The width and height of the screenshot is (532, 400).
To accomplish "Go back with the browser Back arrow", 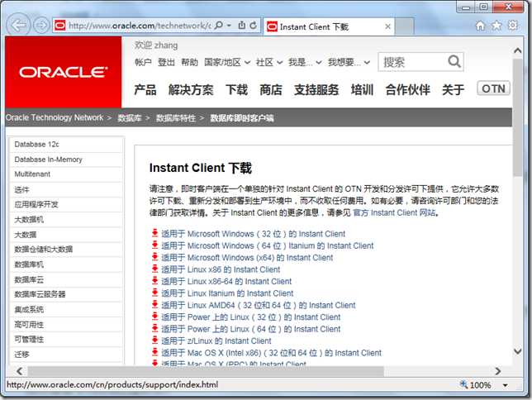I will pos(18,25).
